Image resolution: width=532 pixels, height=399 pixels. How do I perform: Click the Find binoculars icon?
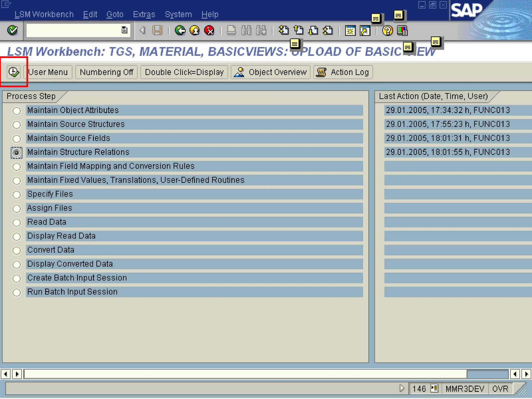tap(246, 30)
